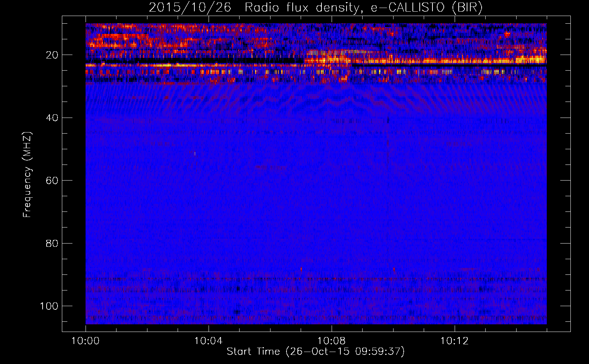Click the 40 frequency tick label
Image resolution: width=589 pixels, height=364 pixels.
click(x=52, y=118)
